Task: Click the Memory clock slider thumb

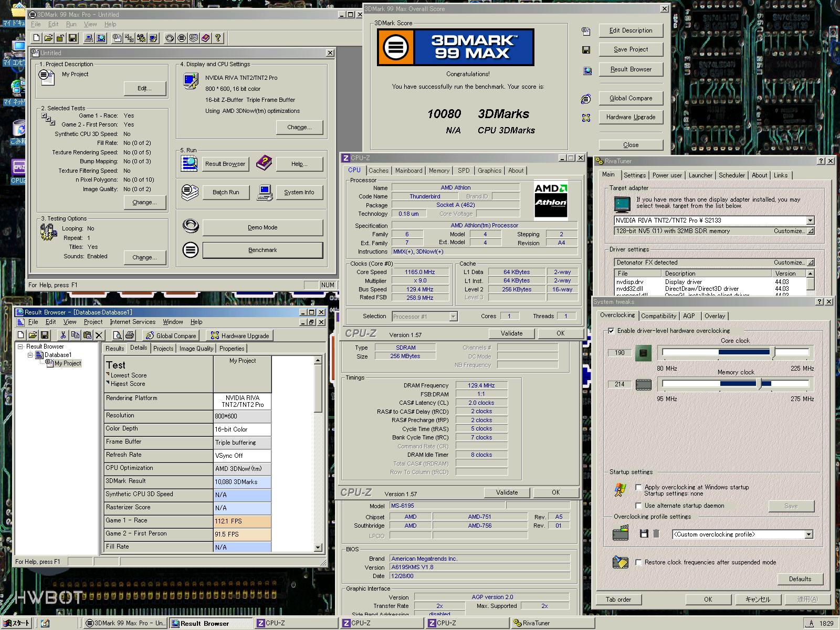Action: (759, 384)
